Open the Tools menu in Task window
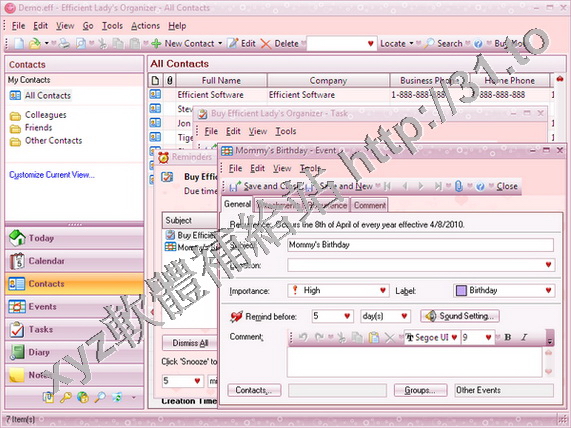Image resolution: width=571 pixels, height=428 pixels. pos(286,131)
